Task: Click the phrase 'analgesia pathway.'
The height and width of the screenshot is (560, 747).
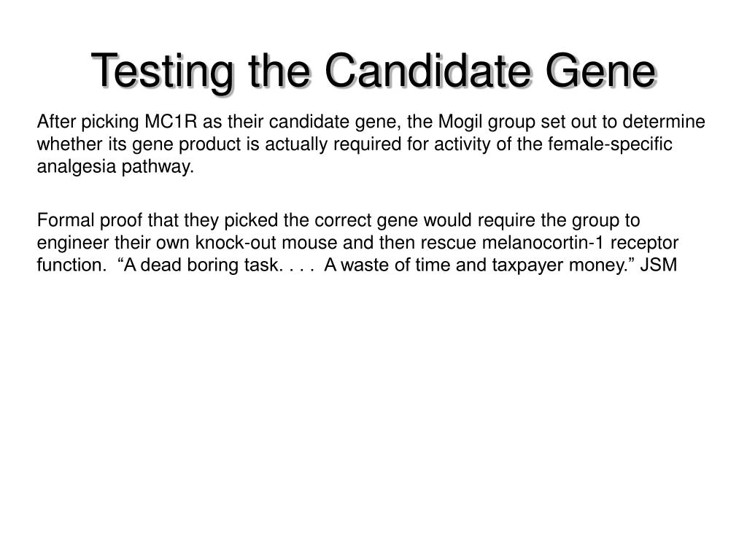Action: [115, 167]
